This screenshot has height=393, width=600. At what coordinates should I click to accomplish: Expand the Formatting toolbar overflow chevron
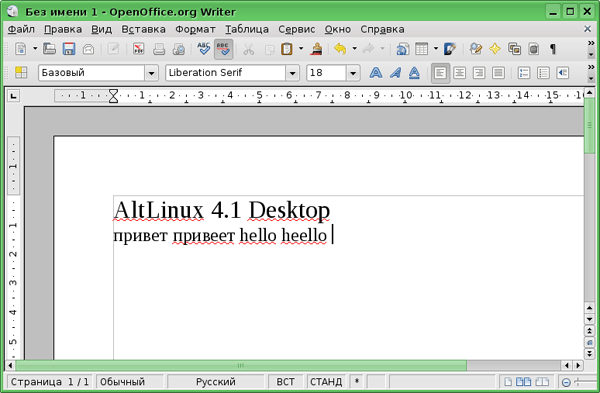[x=591, y=67]
